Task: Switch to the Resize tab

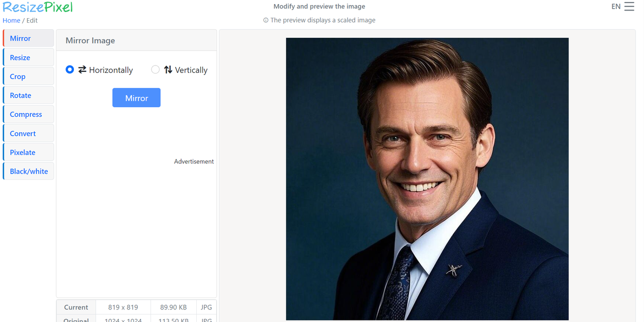Action: 29,57
